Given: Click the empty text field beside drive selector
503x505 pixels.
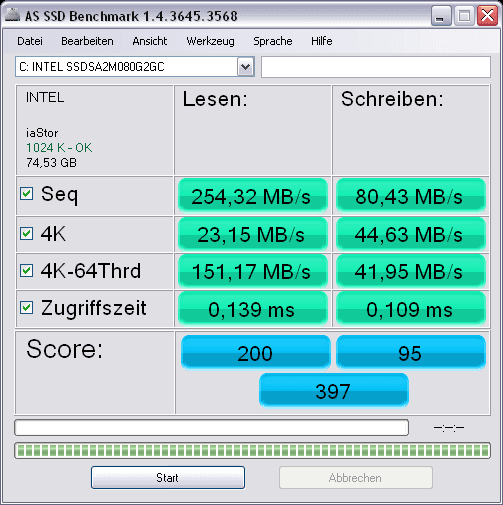Looking at the screenshot, I should [x=376, y=67].
